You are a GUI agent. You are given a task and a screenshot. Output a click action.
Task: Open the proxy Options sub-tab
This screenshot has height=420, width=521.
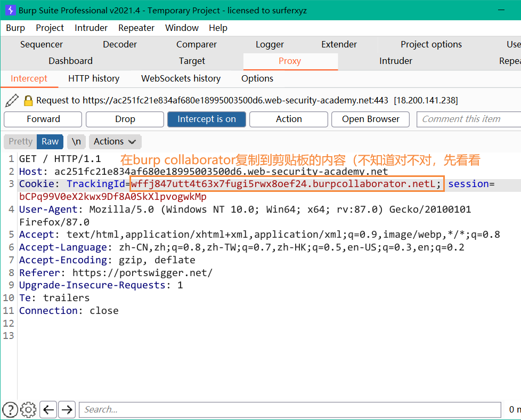coord(257,79)
